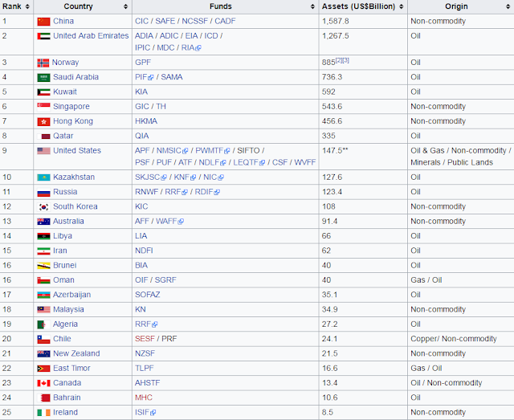This screenshot has width=514, height=420.
Task: Click the Singapore flag icon
Action: [43, 107]
